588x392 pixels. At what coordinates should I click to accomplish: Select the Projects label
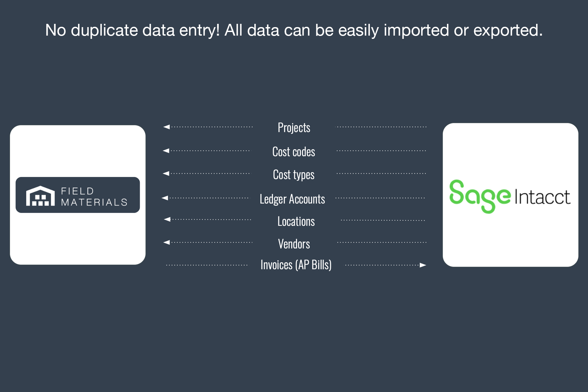(294, 128)
